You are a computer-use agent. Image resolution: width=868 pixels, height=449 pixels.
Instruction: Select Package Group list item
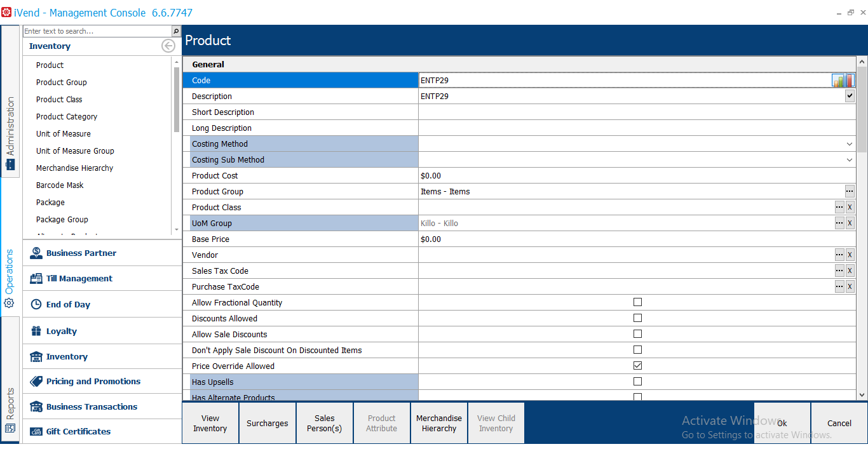point(62,219)
